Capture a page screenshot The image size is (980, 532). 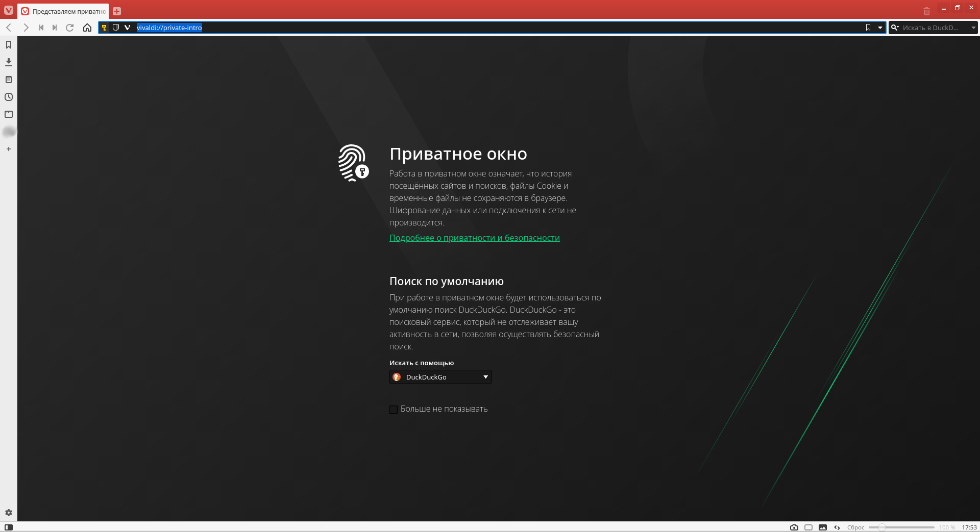[x=794, y=527]
